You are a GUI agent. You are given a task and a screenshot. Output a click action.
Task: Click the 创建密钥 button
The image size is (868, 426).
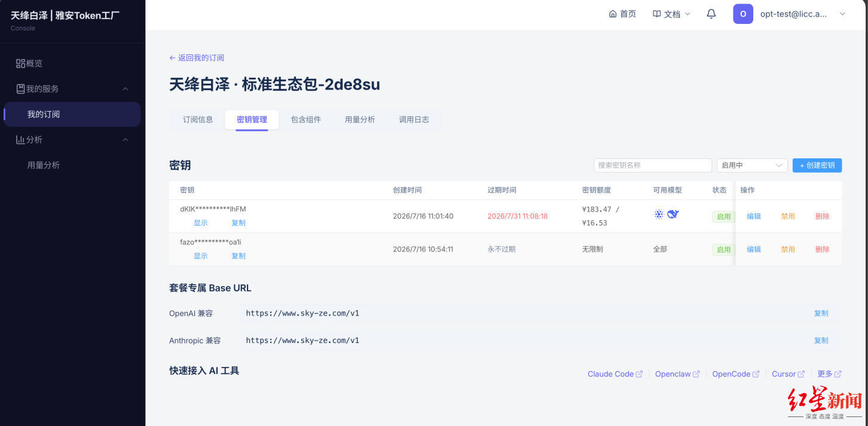pyautogui.click(x=817, y=166)
